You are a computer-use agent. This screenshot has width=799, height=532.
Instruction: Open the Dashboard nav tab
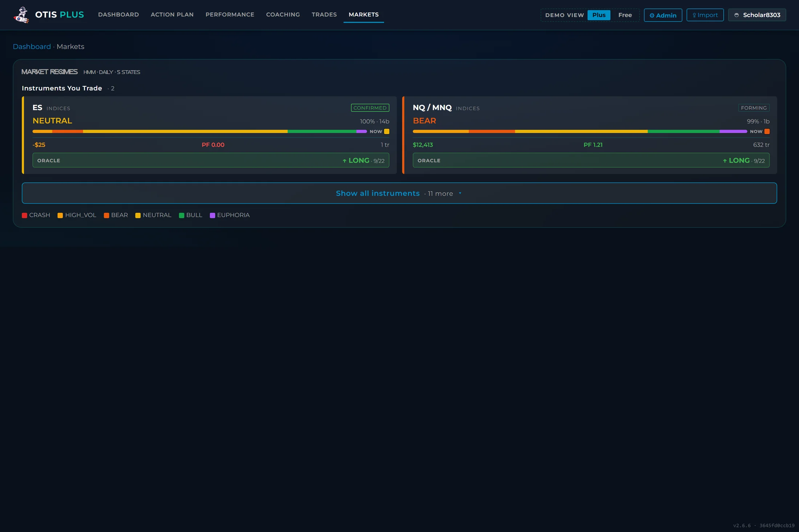click(118, 15)
